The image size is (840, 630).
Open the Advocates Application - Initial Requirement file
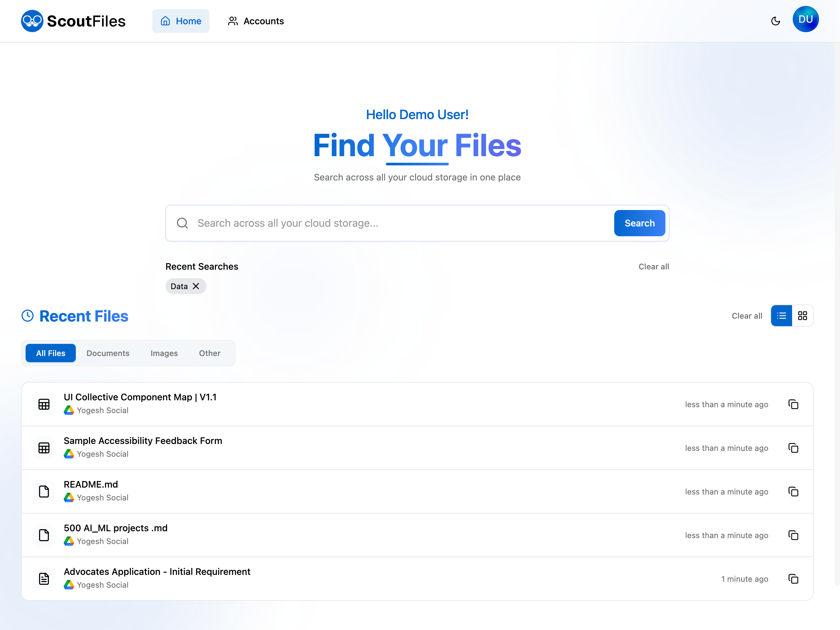pyautogui.click(x=157, y=572)
